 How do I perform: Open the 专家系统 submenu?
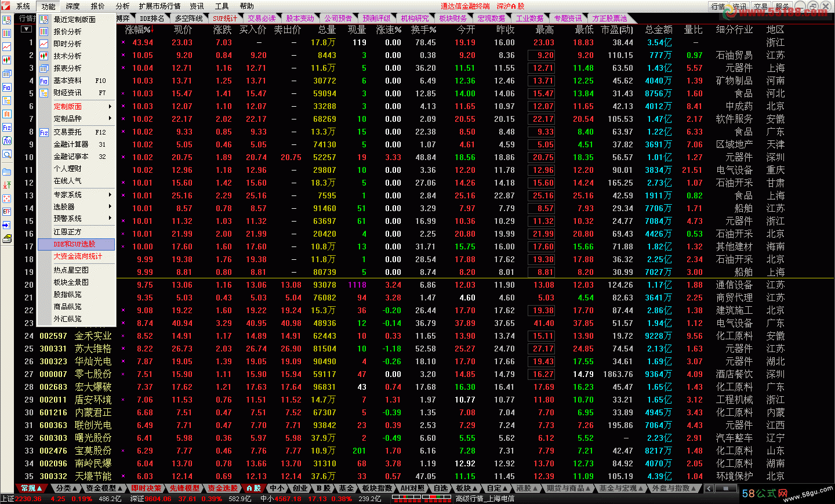click(76, 195)
